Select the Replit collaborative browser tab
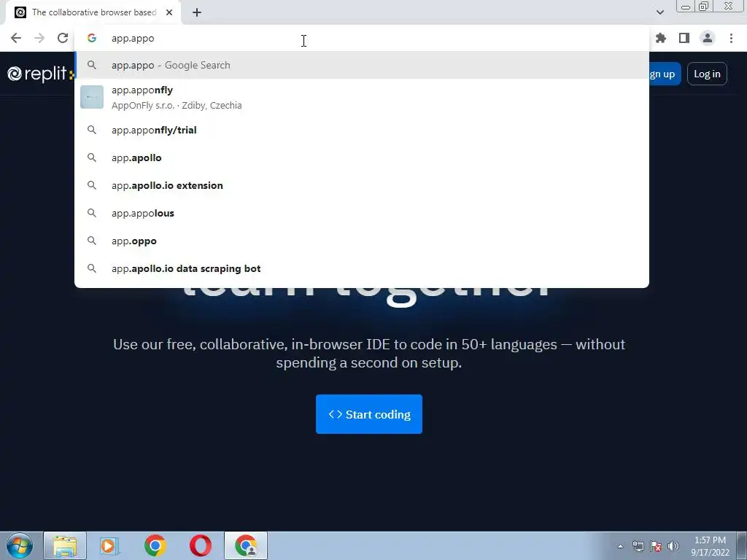 [93, 12]
